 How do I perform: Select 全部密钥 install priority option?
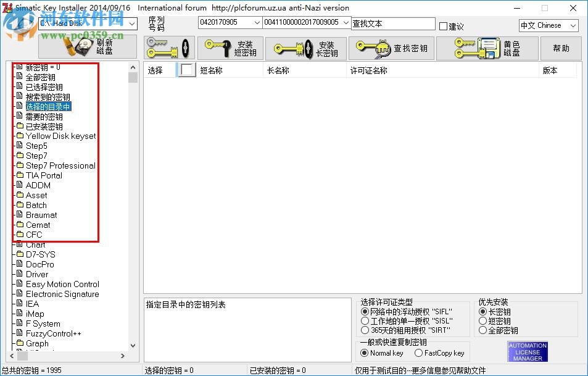[x=483, y=329]
